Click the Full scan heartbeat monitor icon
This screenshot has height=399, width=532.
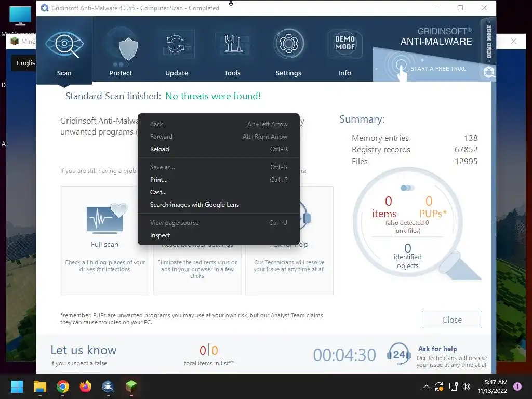(107, 219)
